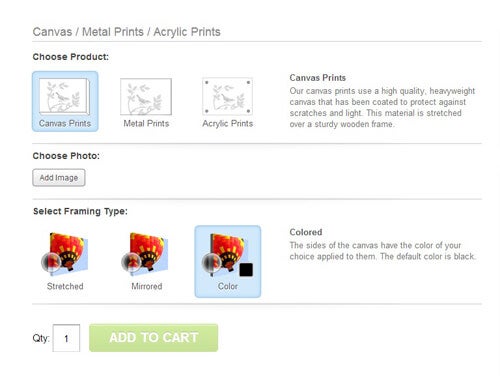The height and width of the screenshot is (376, 500).
Task: Click the "Mirrored" framing label
Action: 147,286
